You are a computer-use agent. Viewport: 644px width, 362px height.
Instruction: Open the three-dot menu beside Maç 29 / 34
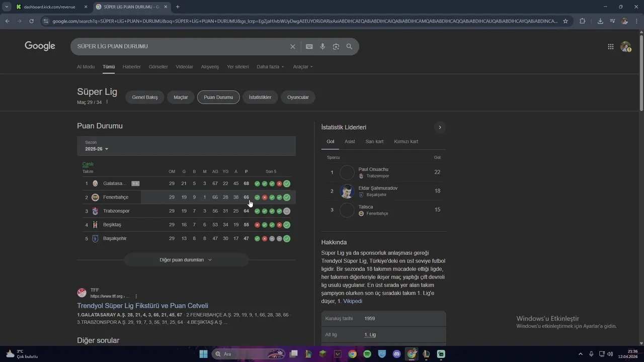coord(107,102)
